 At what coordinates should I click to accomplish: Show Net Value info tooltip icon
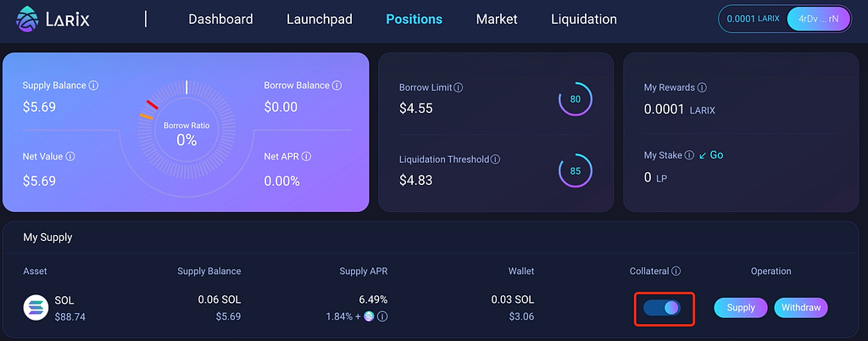(x=70, y=157)
